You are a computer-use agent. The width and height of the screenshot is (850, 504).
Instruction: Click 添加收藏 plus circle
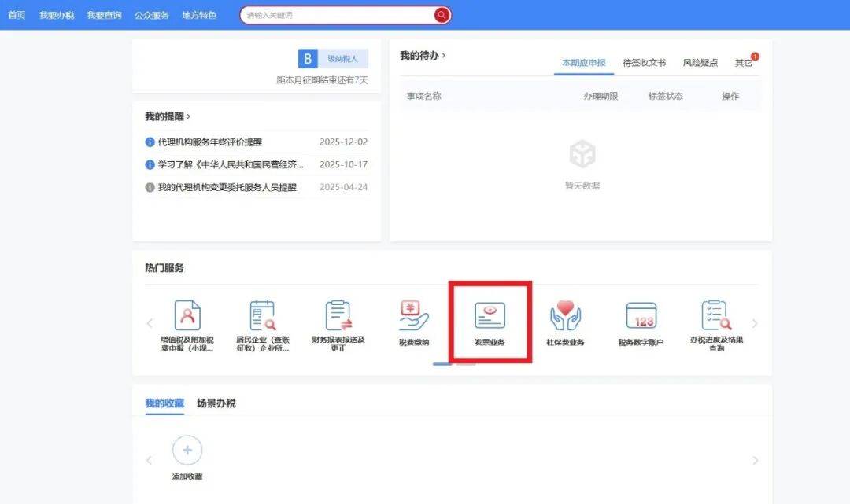tap(187, 451)
